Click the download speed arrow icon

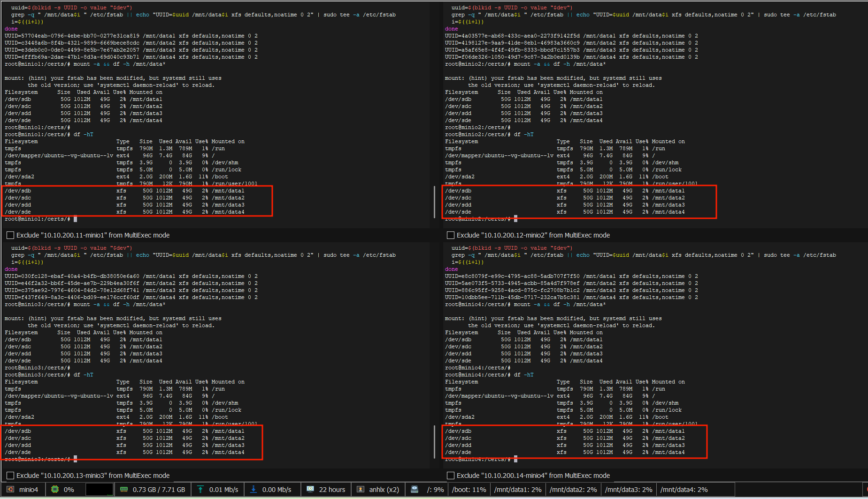point(253,489)
